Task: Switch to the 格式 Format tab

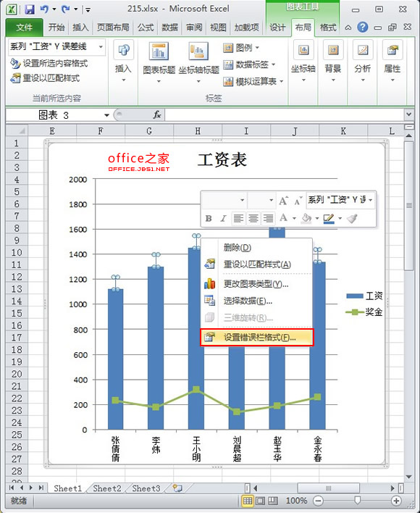Action: 327,28
